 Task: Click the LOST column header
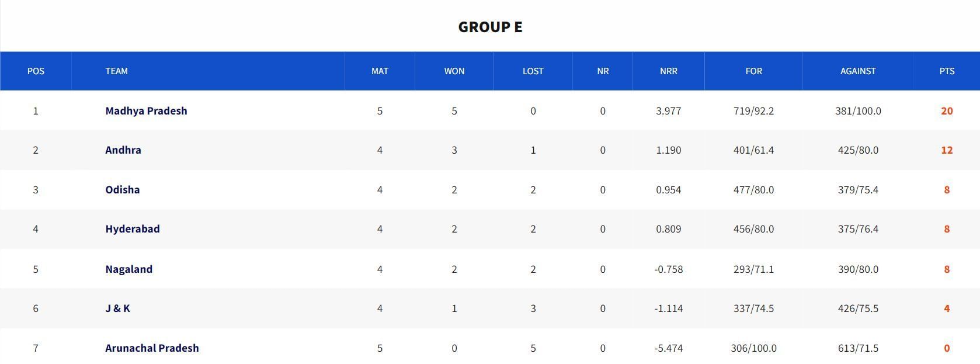533,71
